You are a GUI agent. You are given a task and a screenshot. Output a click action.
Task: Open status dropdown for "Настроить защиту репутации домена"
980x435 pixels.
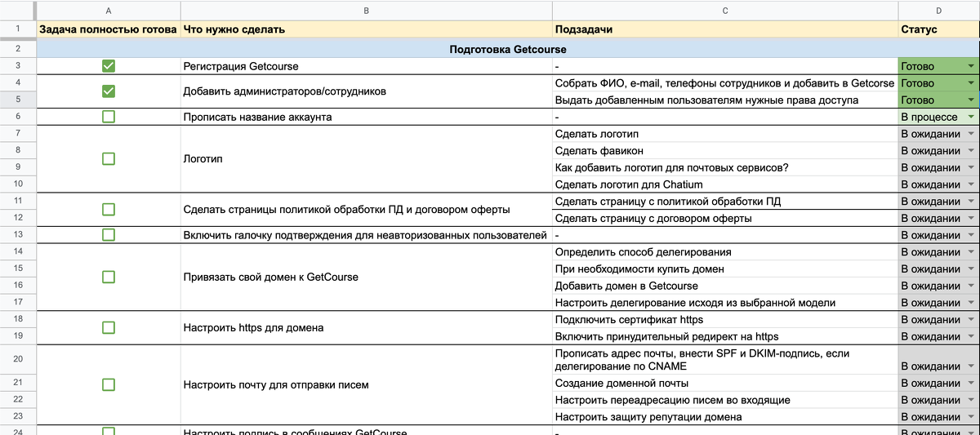pyautogui.click(x=970, y=418)
